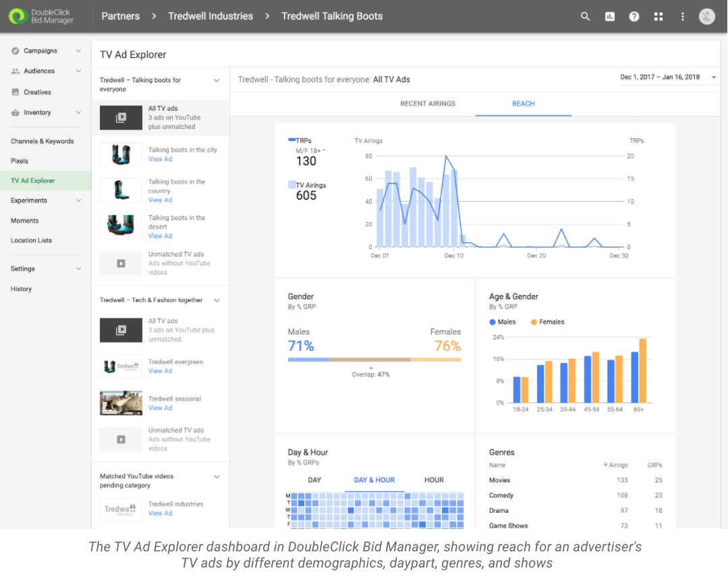This screenshot has width=728, height=583.
Task: Collapse Matched YouTube videos pending category group
Action: pyautogui.click(x=217, y=476)
